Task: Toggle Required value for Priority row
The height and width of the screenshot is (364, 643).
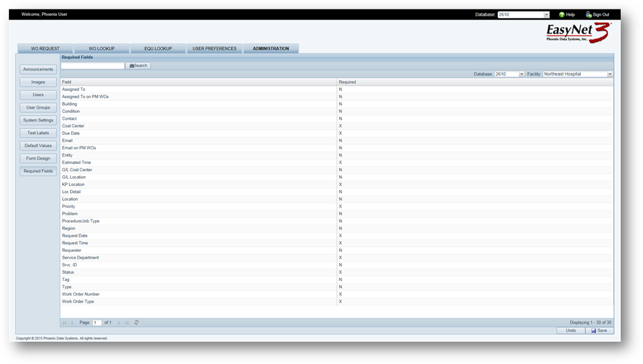Action: (340, 206)
